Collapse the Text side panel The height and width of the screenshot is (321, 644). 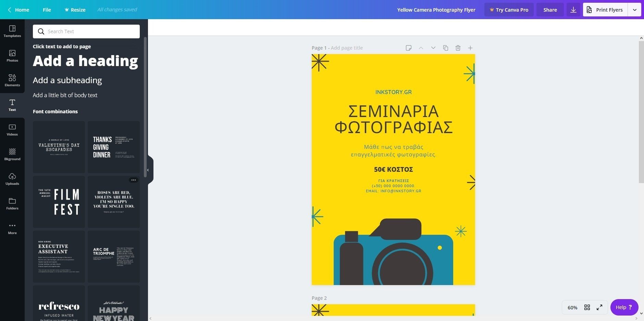pyautogui.click(x=148, y=170)
